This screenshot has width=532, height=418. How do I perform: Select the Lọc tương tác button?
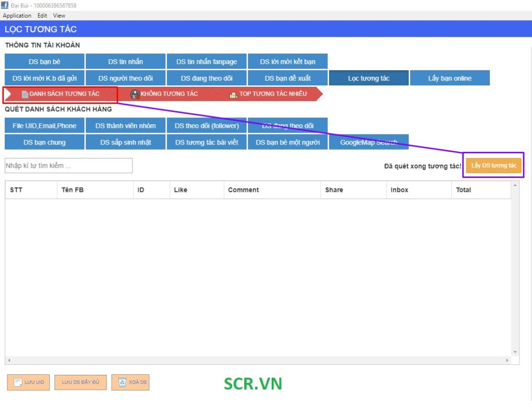click(x=368, y=79)
